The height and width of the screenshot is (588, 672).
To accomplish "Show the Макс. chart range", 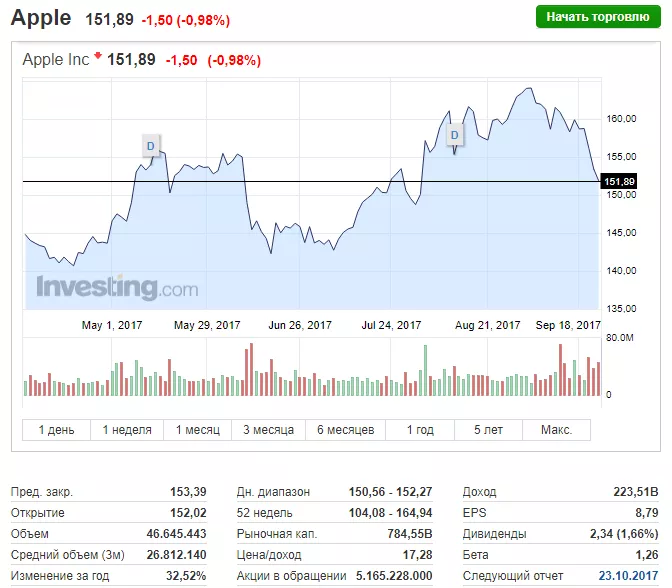I will click(556, 430).
